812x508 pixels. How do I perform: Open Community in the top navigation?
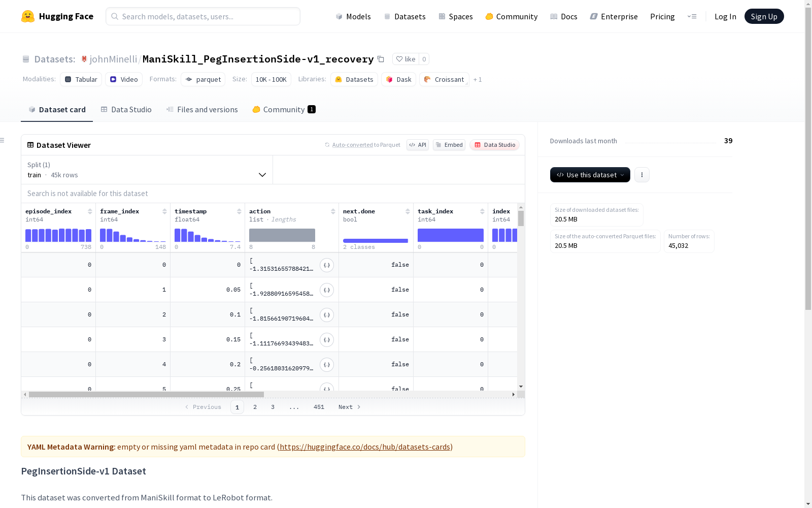[x=512, y=16]
